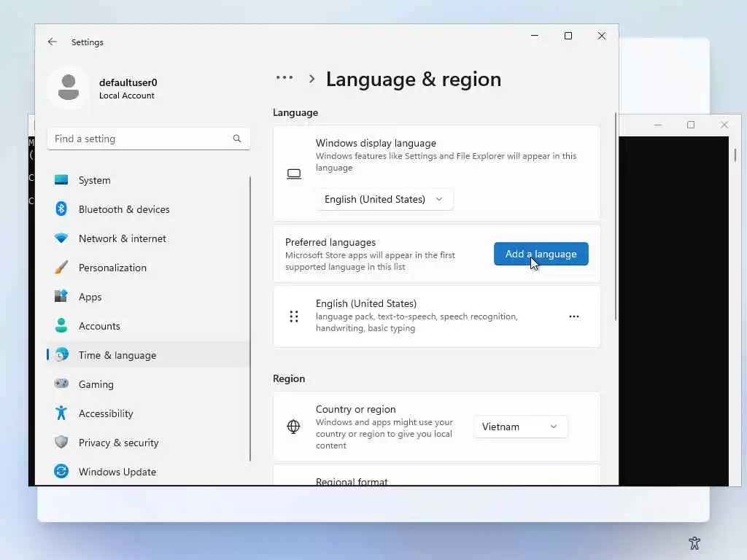Open the System settings page
The image size is (747, 560).
[x=148, y=180]
